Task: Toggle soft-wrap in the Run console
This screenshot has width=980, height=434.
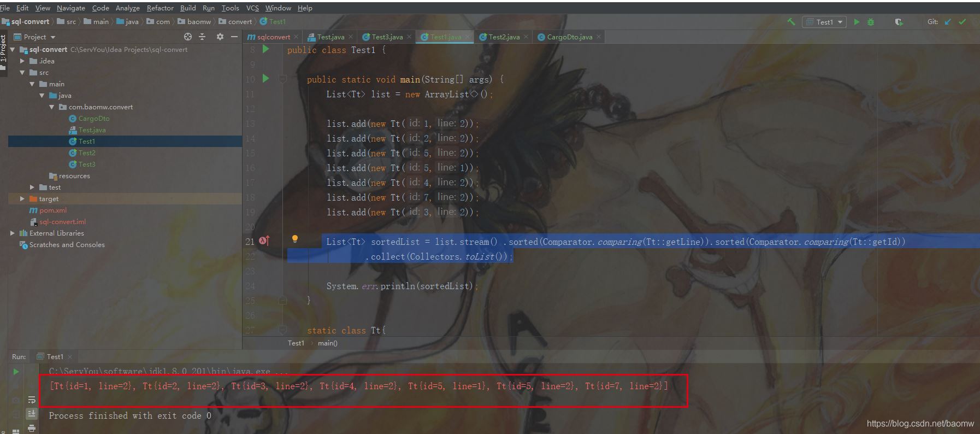Action: (32, 400)
